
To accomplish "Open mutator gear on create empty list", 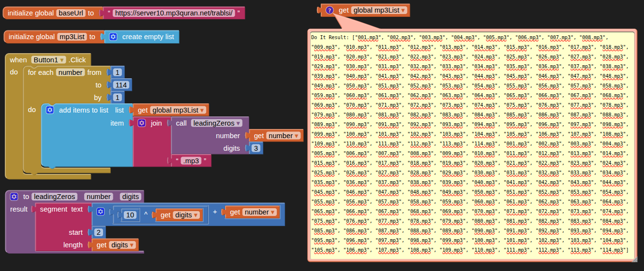I will 113,37.
